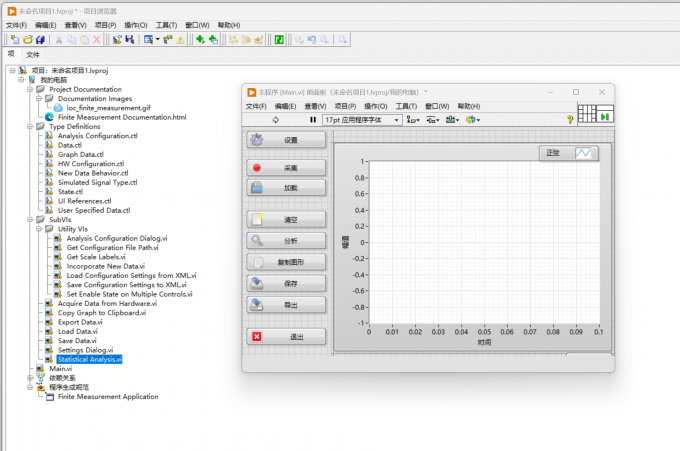Image resolution: width=680 pixels, height=451 pixels.
Task: Click the Save All toolbar icon
Action: point(40,39)
